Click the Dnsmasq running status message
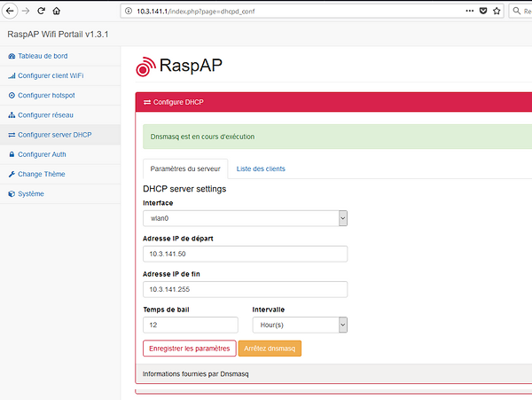Screen dimensions: 532x400 click(202, 137)
